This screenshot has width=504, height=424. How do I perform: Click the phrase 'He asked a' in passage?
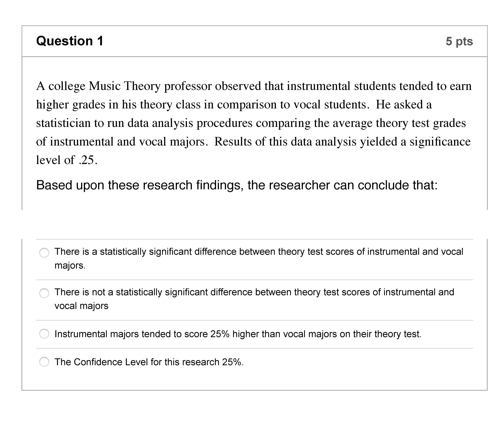(x=404, y=105)
